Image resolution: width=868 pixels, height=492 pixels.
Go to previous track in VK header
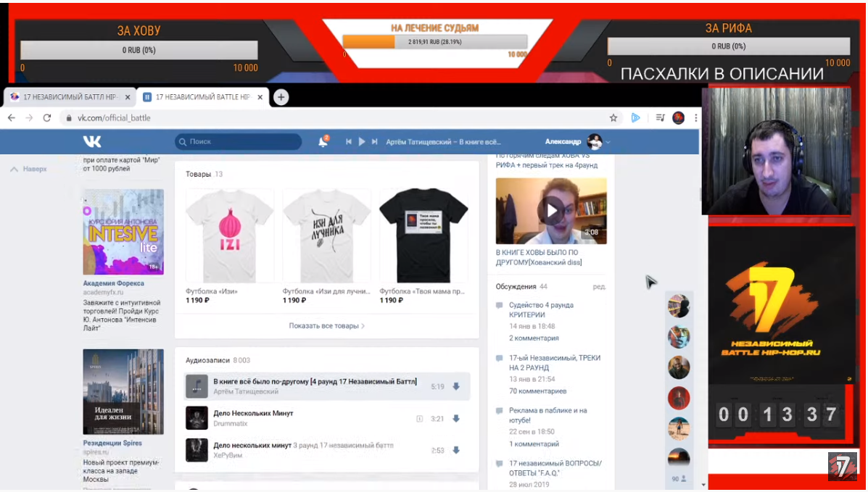pyautogui.click(x=349, y=142)
